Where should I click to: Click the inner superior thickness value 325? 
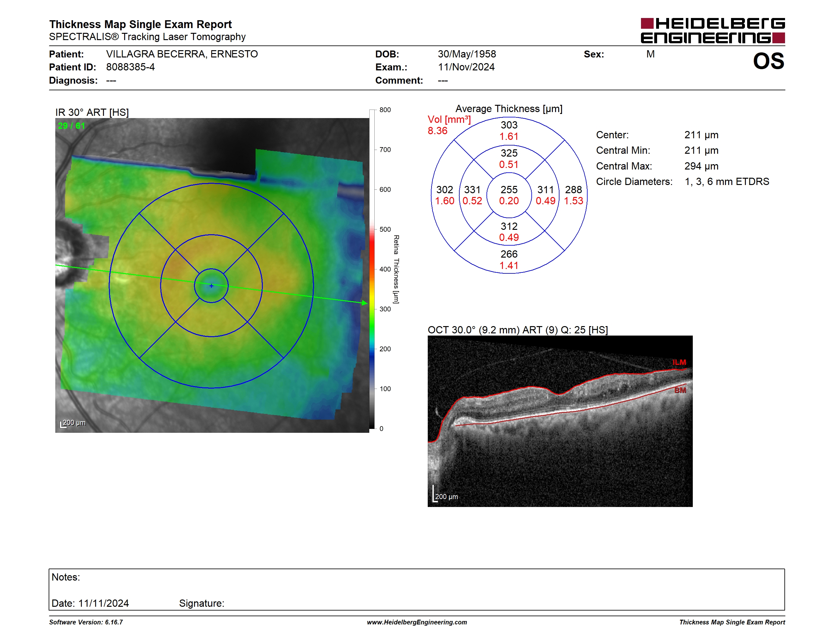pos(509,153)
